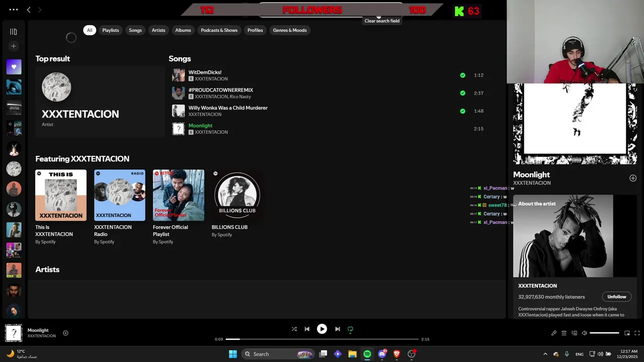
Task: Open Spotify in the Windows taskbar
Action: [367, 354]
